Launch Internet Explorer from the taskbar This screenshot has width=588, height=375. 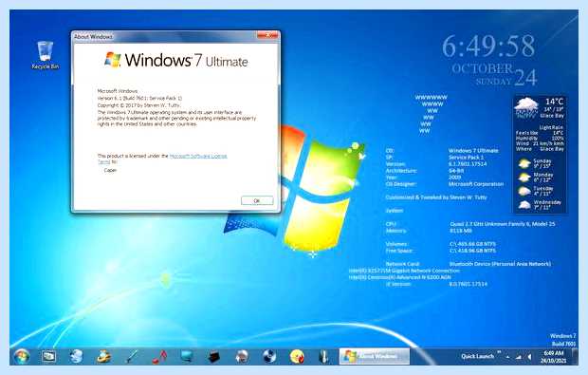coord(104,356)
